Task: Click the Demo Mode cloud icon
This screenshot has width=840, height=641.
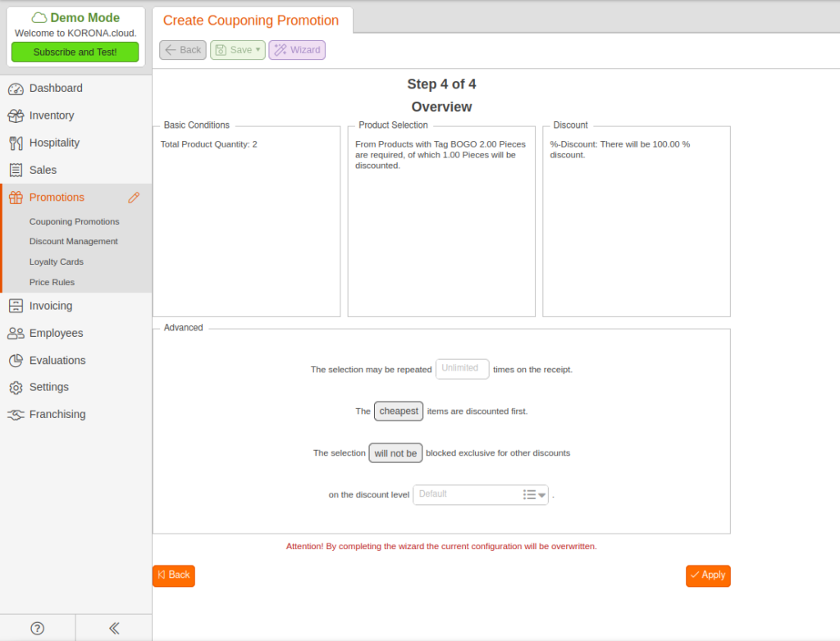Action: 39,18
